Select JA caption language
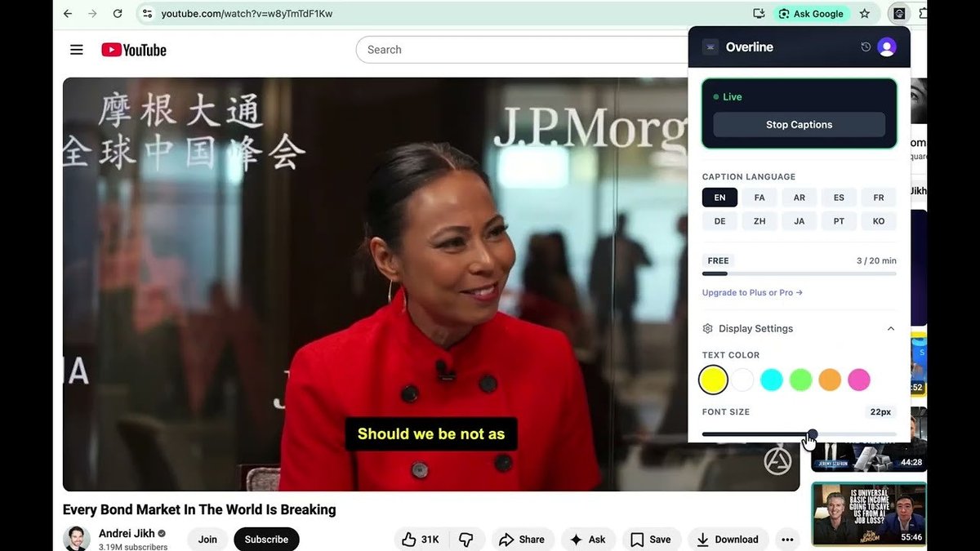Screen dimensions: 980x551 800,221
